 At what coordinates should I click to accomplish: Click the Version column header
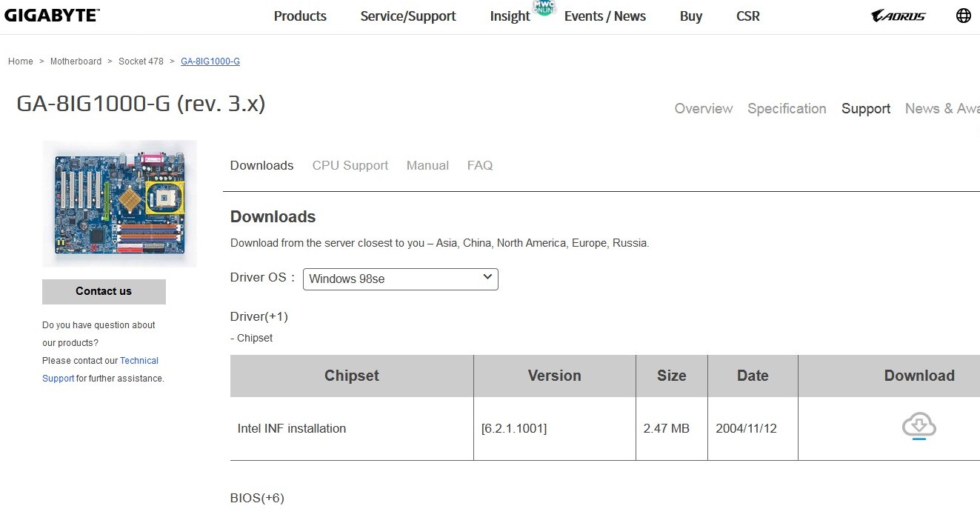555,376
